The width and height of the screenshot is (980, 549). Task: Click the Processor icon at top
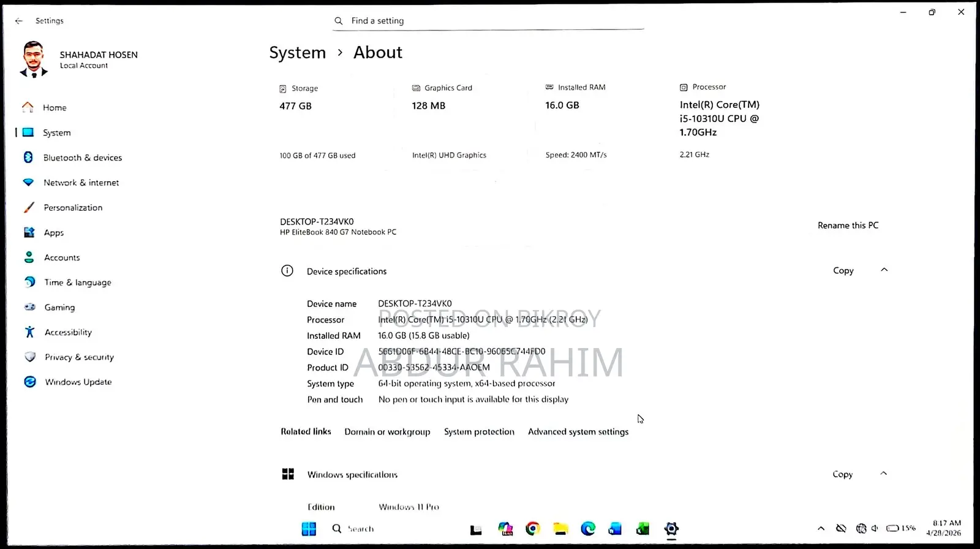point(684,88)
